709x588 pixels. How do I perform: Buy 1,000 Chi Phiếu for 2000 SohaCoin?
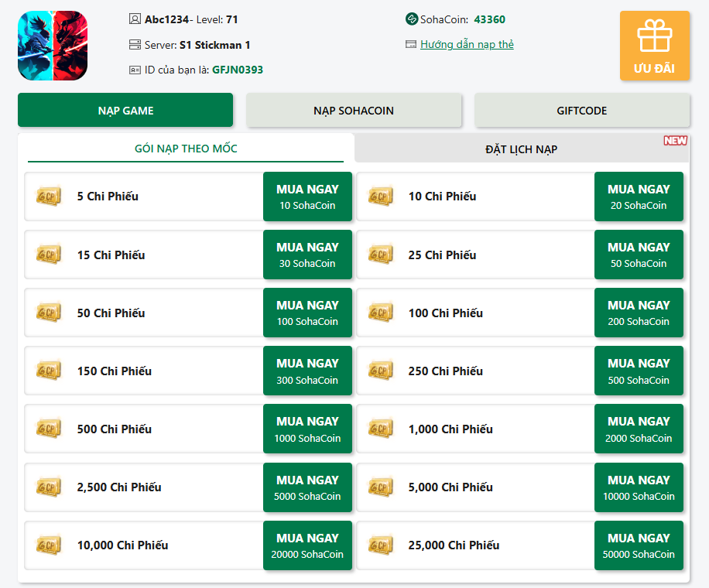coord(639,429)
